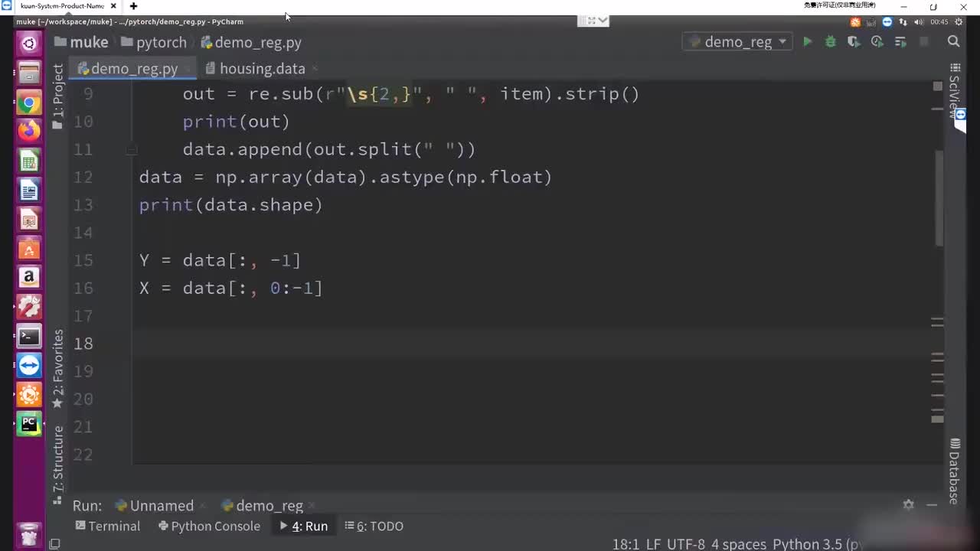This screenshot has height=551, width=980.
Task: Close kuun-System-Product-Name browser tab
Action: tap(113, 5)
